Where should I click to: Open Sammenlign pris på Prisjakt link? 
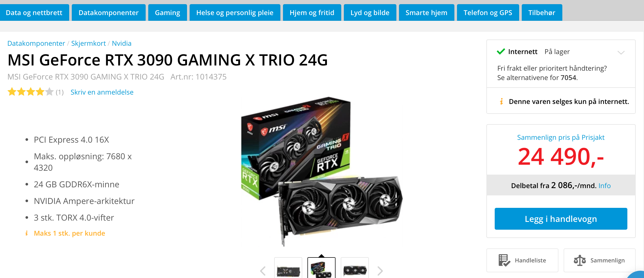coord(561,137)
